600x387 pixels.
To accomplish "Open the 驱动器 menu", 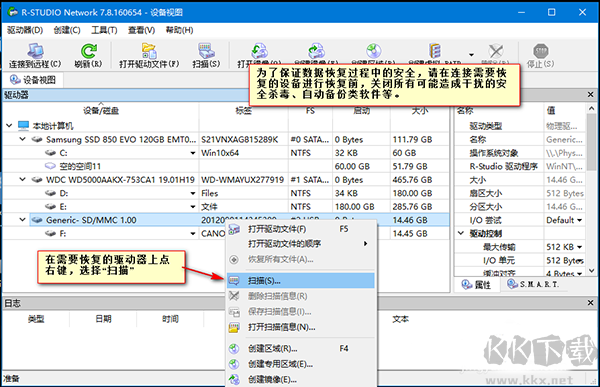I will pyautogui.click(x=25, y=30).
